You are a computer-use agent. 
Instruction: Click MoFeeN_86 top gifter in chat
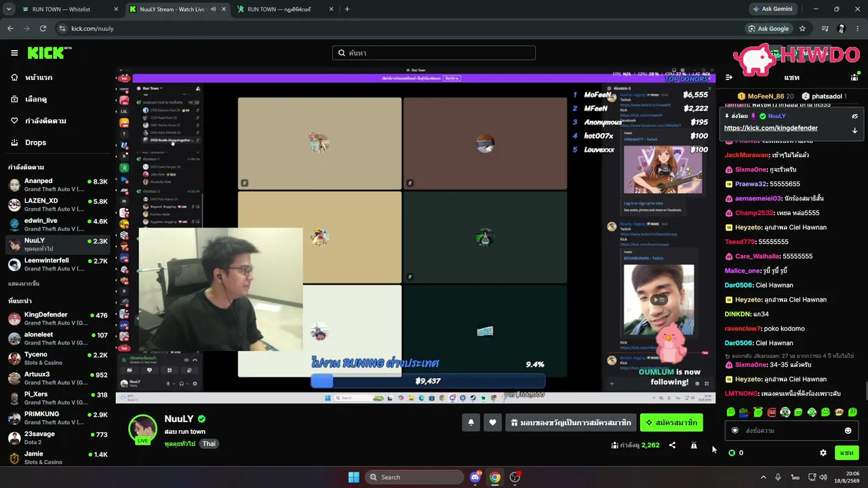(x=766, y=96)
